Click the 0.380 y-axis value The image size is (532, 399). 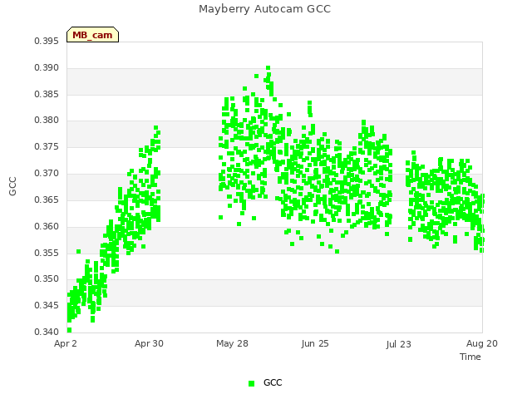47,120
